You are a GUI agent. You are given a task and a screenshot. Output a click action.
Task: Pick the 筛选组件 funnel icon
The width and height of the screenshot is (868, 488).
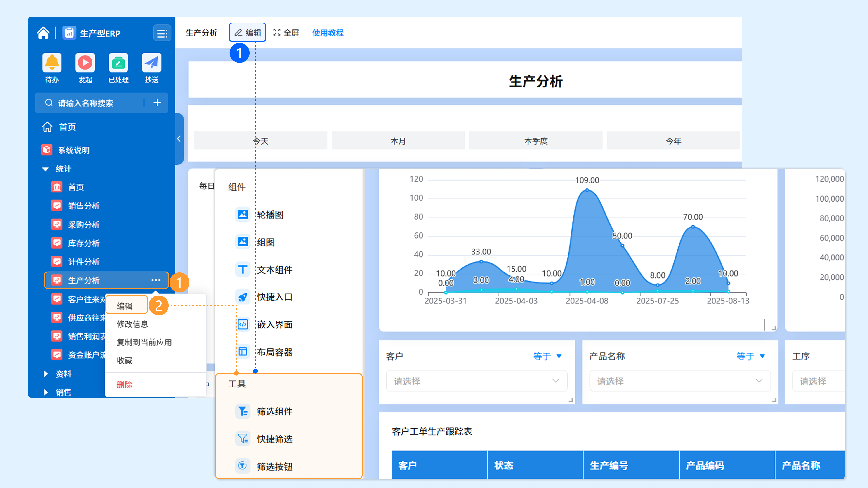(x=243, y=411)
